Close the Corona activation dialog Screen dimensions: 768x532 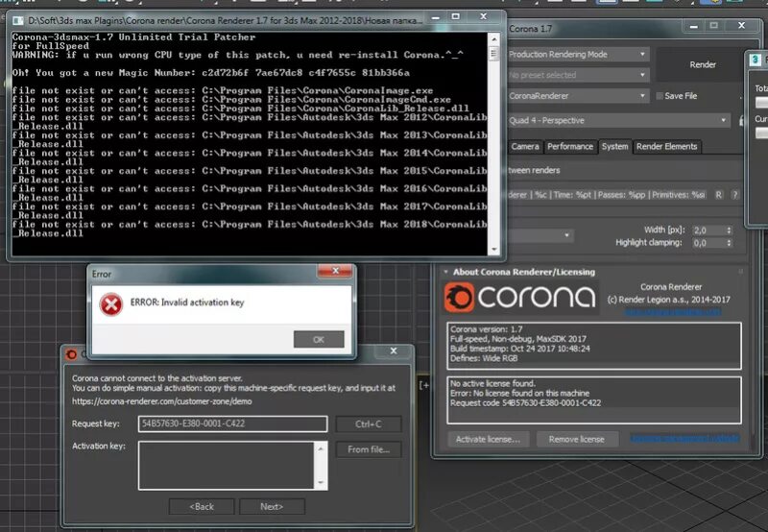point(394,351)
